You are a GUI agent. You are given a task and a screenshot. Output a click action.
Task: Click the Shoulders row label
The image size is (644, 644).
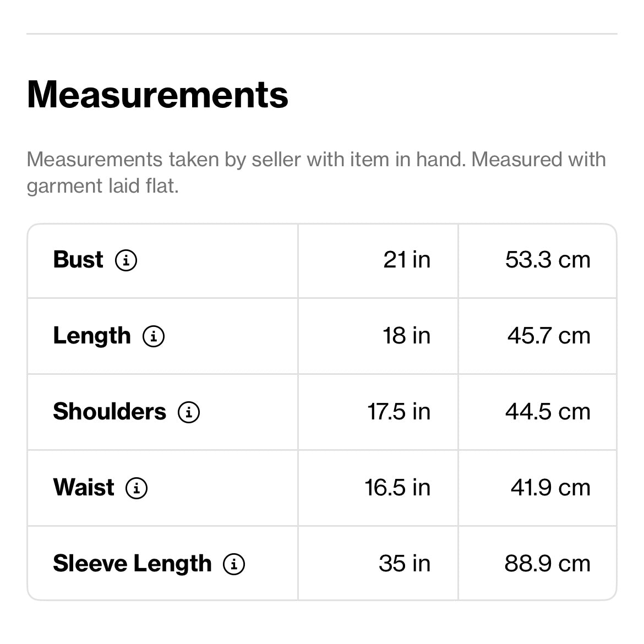[x=110, y=412]
